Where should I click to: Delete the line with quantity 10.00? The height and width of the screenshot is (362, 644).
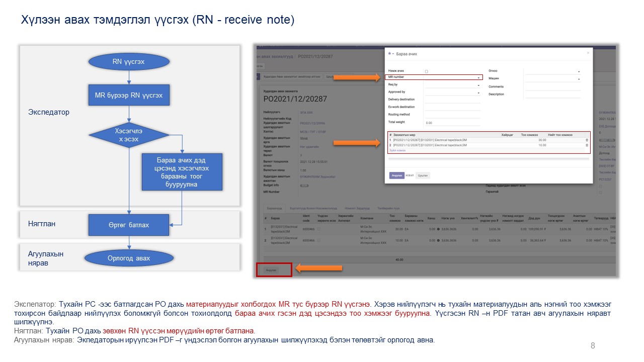(x=586, y=145)
